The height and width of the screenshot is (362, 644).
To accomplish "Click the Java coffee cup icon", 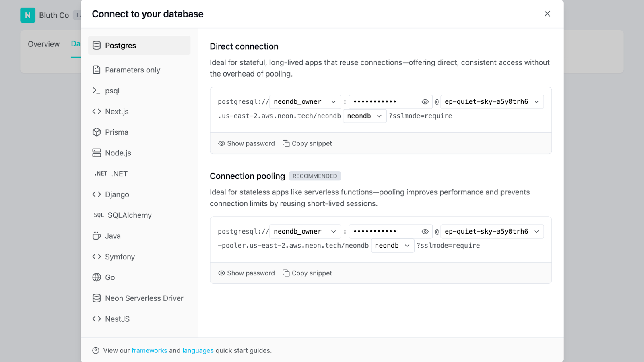I will pyautogui.click(x=97, y=236).
